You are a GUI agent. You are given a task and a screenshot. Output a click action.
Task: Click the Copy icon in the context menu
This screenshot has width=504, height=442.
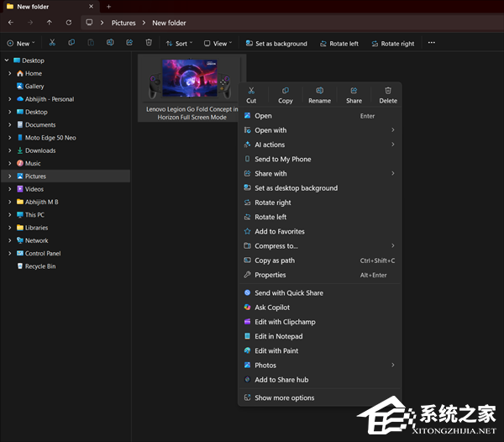click(x=286, y=91)
